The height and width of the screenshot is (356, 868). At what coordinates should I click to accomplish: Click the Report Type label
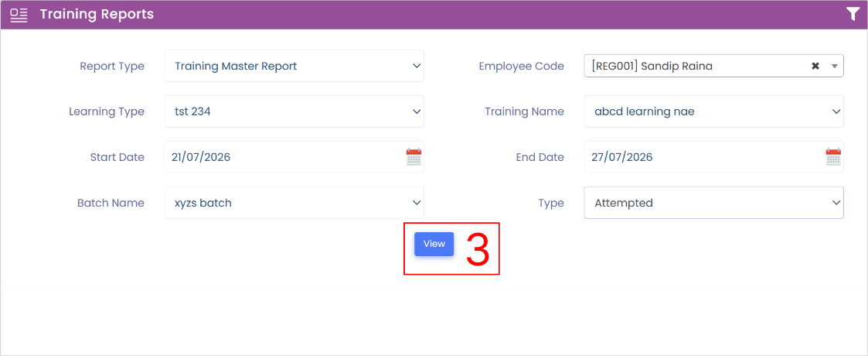point(112,66)
